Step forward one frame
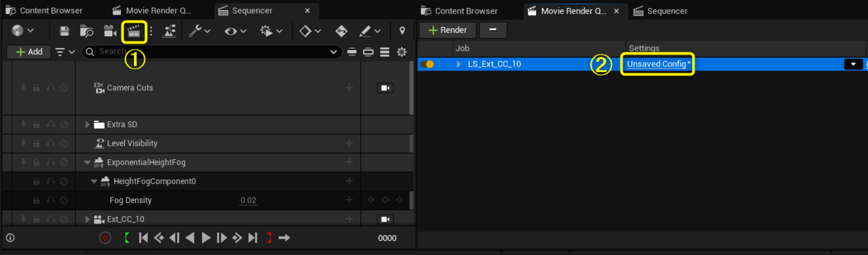 [x=222, y=238]
